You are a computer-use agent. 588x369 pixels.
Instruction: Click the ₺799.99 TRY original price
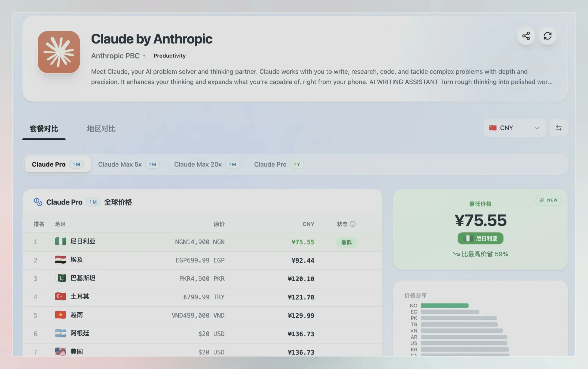pyautogui.click(x=204, y=297)
